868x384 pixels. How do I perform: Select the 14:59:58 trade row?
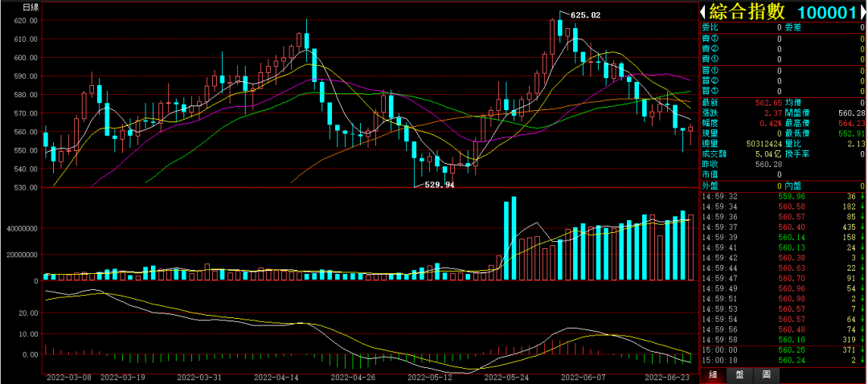(784, 340)
